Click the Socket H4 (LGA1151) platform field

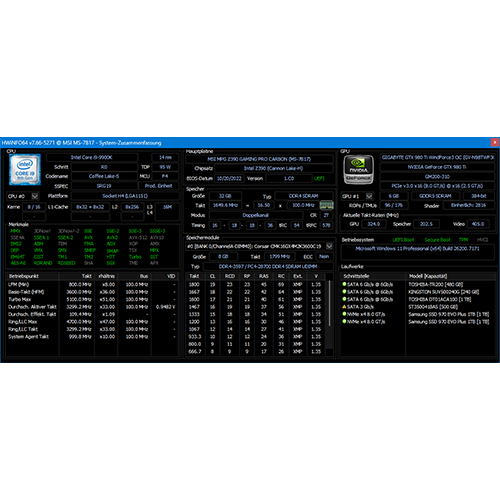pyautogui.click(x=125, y=196)
